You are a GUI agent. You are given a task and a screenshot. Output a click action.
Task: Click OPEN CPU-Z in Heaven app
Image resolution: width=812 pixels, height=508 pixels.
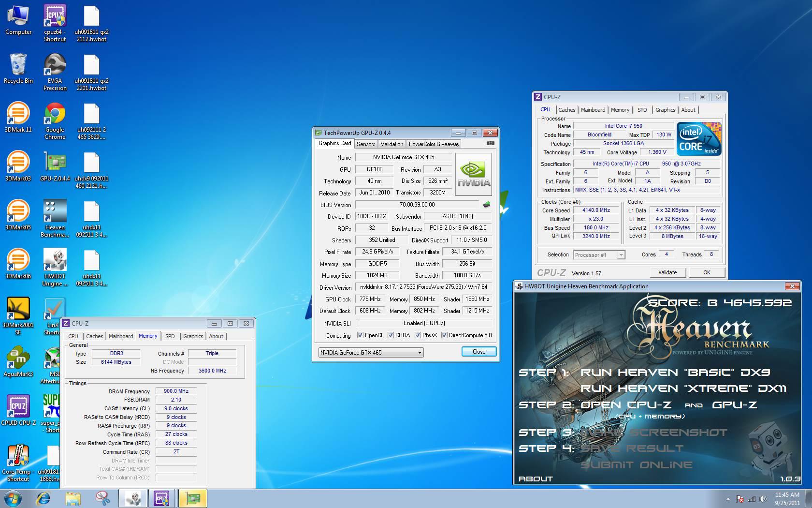[626, 405]
